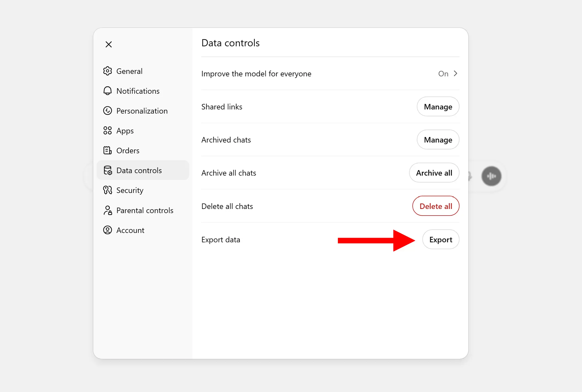
Task: Click the Security icon in sidebar
Action: (107, 190)
